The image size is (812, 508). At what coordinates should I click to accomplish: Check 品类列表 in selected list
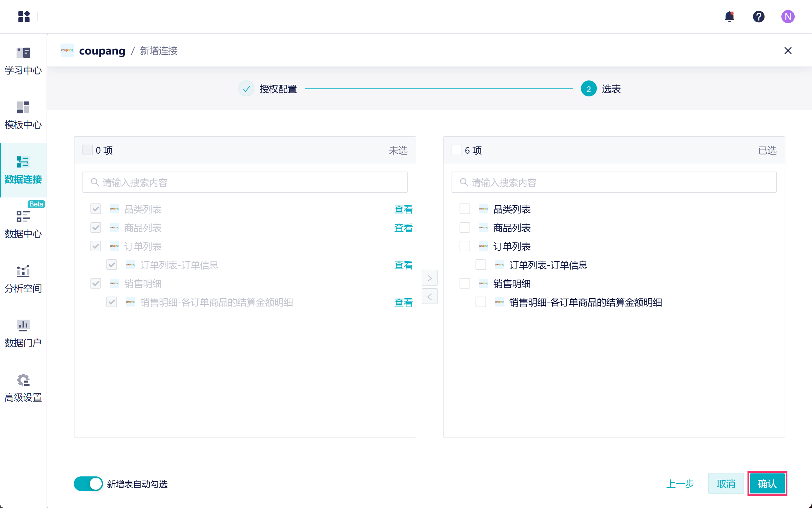point(465,209)
